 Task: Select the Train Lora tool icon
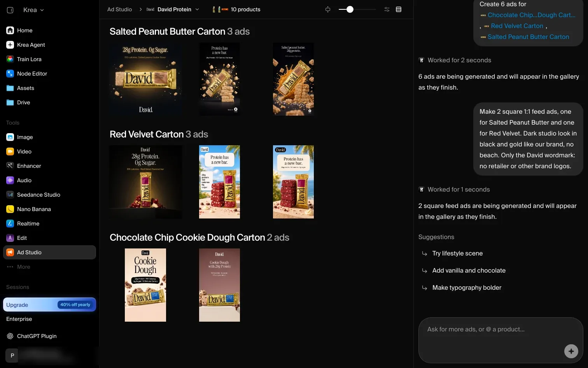click(10, 59)
